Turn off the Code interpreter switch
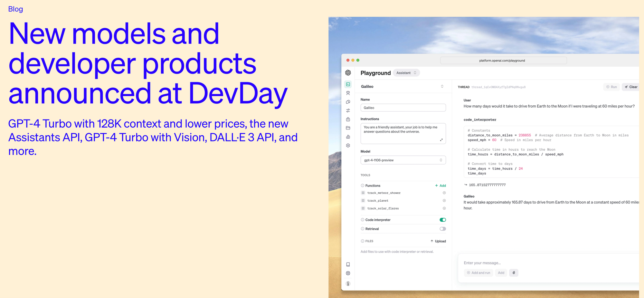Image resolution: width=644 pixels, height=298 pixels. (x=443, y=220)
